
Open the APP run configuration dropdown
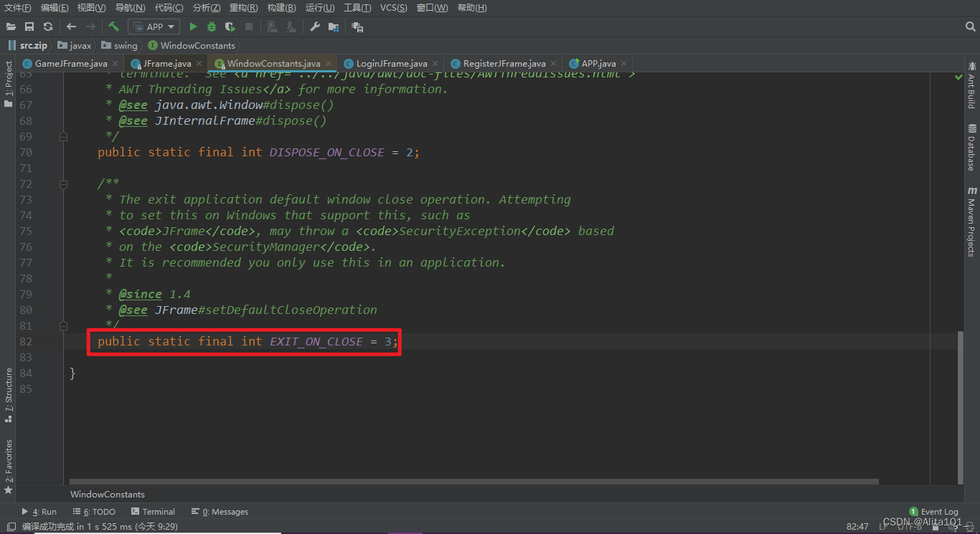[x=154, y=27]
